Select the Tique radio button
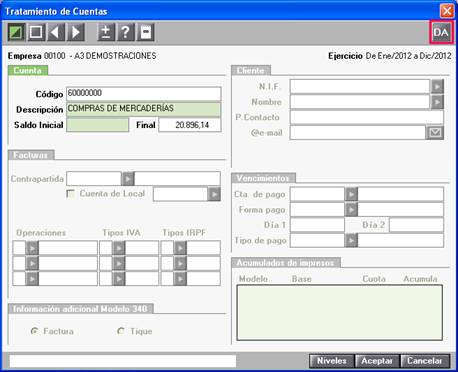Screen dimensions: 458x372 121,331
